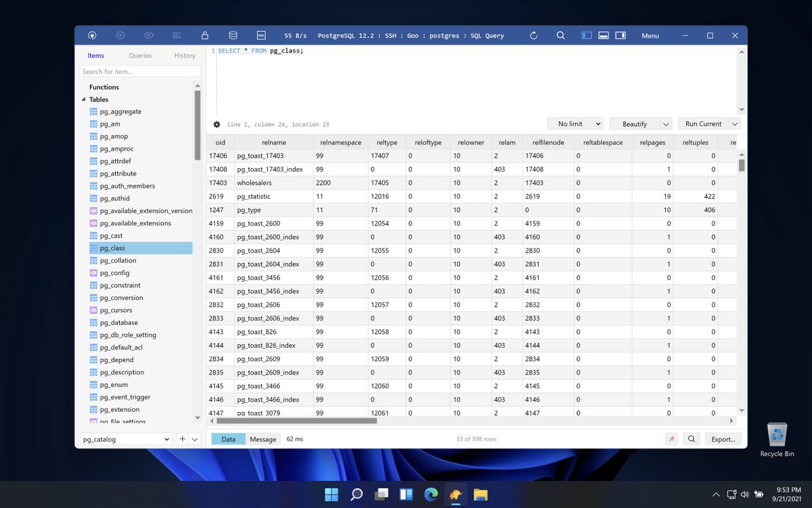Select pg_attribute in the table list
812x508 pixels.
[118, 173]
